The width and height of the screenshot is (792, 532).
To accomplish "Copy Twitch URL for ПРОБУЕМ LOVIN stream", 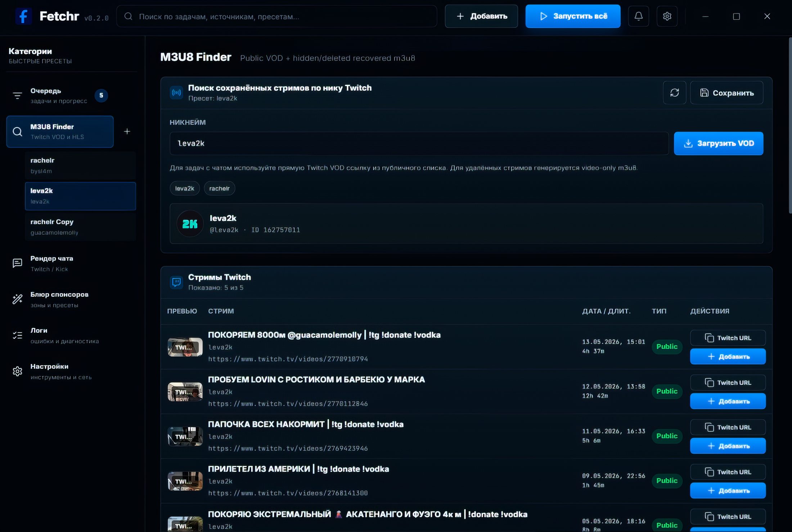I will pyautogui.click(x=728, y=383).
